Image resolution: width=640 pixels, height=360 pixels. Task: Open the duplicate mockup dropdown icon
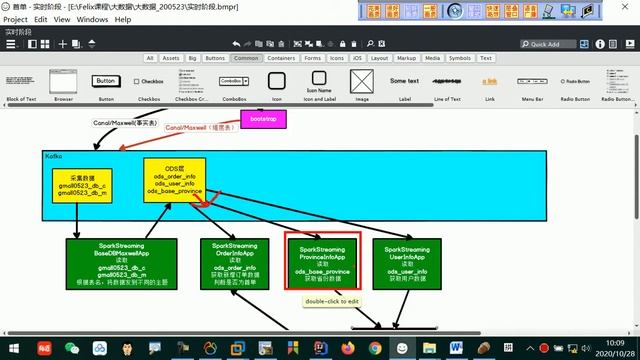[76, 44]
